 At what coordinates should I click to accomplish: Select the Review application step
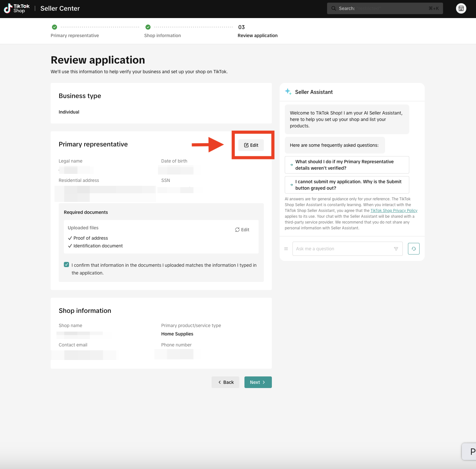click(257, 35)
